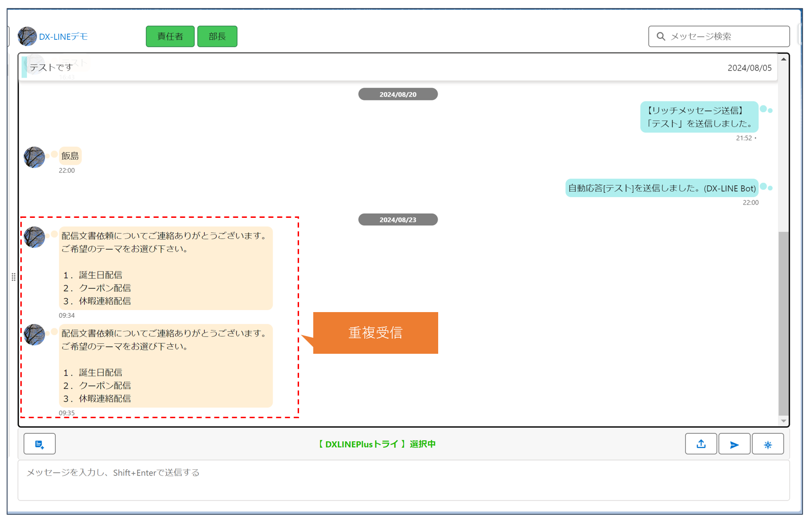Viewport: 812px width, 520px height.
Task: Open the DX-LINEデモ chat title link
Action: (x=62, y=36)
